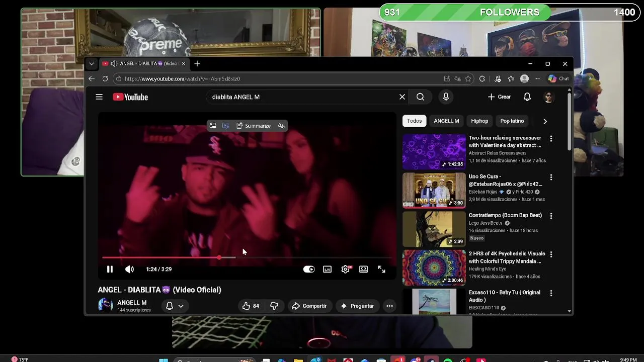Click the translate icon in the video overlay

[281, 126]
